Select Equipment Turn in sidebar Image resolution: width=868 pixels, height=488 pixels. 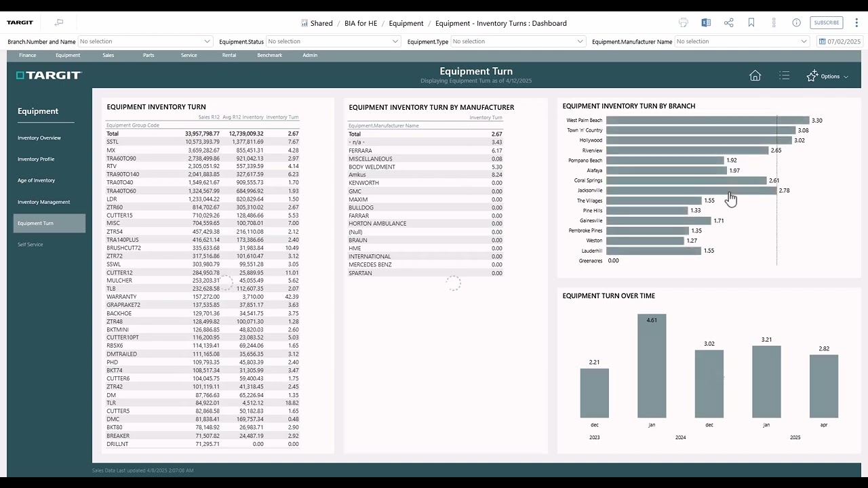pyautogui.click(x=50, y=223)
